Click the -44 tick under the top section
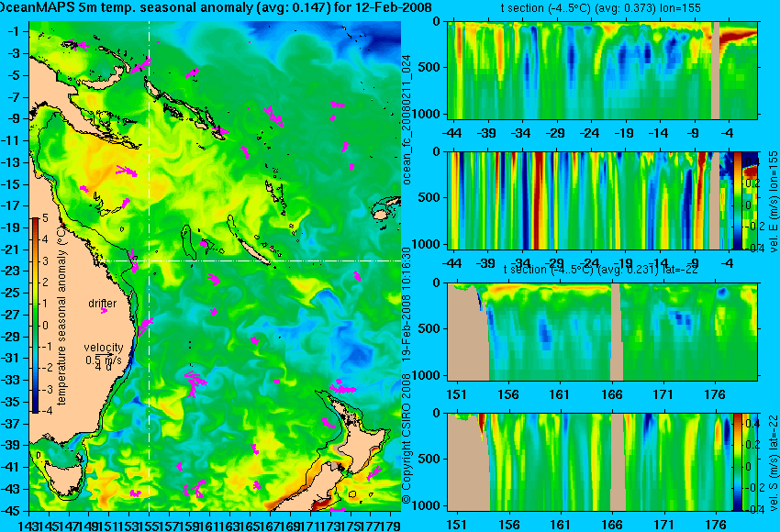 tap(451, 133)
